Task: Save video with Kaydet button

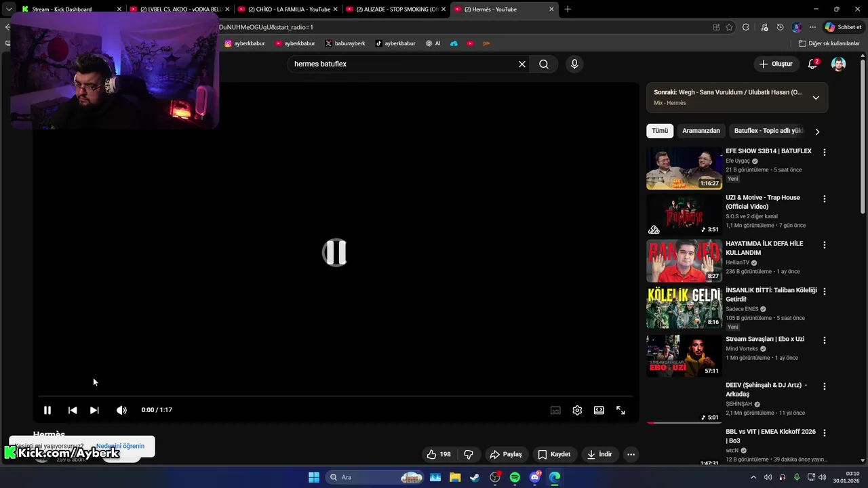Action: coord(555,454)
